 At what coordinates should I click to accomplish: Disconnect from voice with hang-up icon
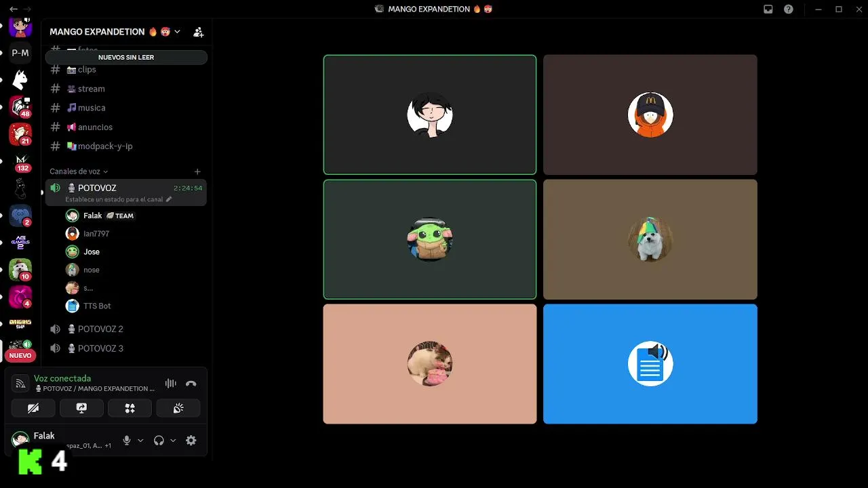tap(191, 384)
